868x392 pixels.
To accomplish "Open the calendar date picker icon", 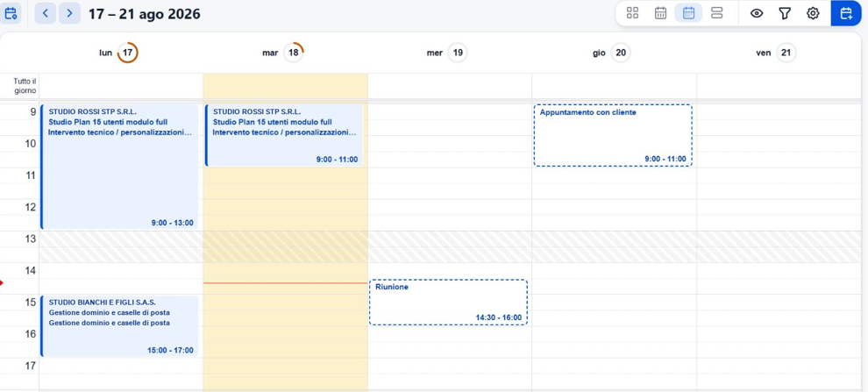I will pyautogui.click(x=11, y=13).
